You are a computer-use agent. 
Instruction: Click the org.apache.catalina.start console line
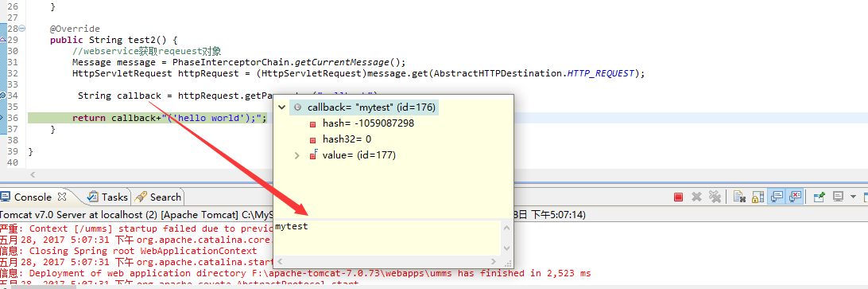tap(136, 262)
